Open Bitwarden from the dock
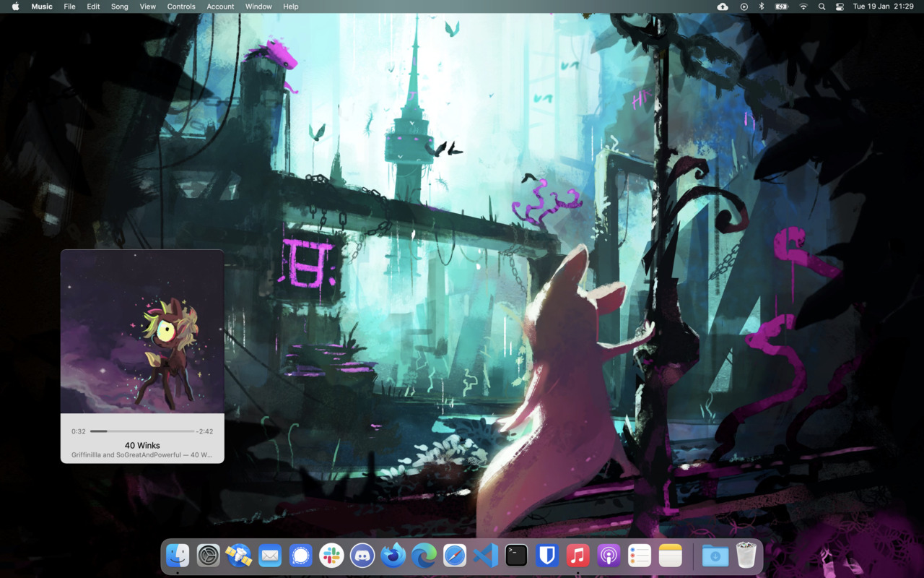This screenshot has height=578, width=924. 547,556
